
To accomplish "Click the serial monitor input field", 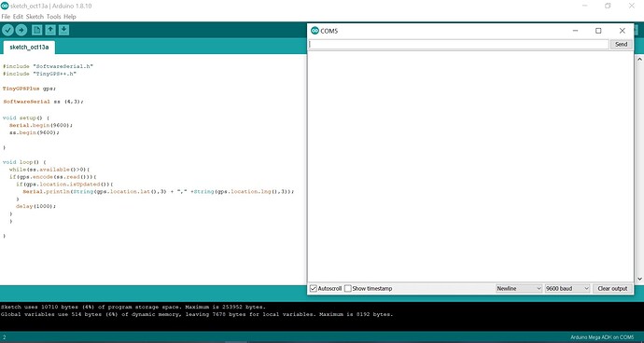I will point(458,45).
